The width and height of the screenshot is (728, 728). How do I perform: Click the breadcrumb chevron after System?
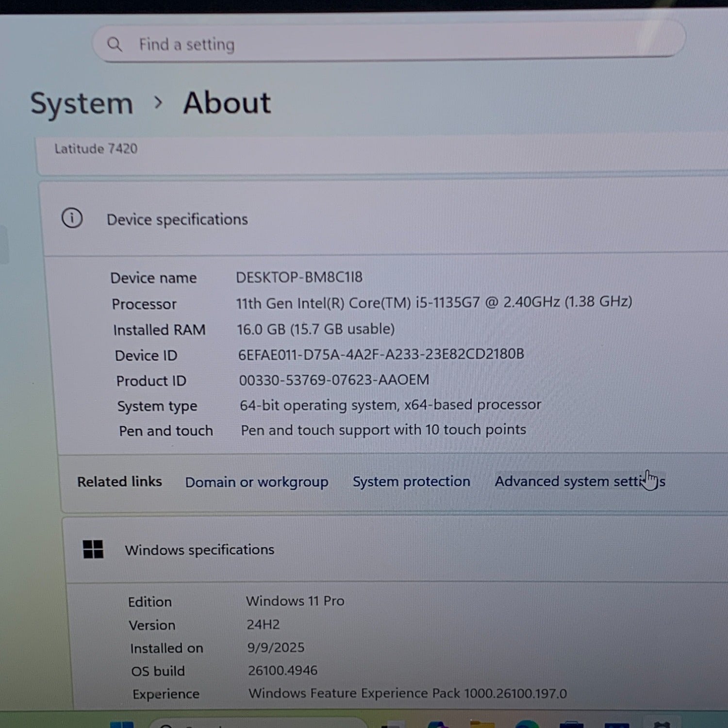click(158, 102)
